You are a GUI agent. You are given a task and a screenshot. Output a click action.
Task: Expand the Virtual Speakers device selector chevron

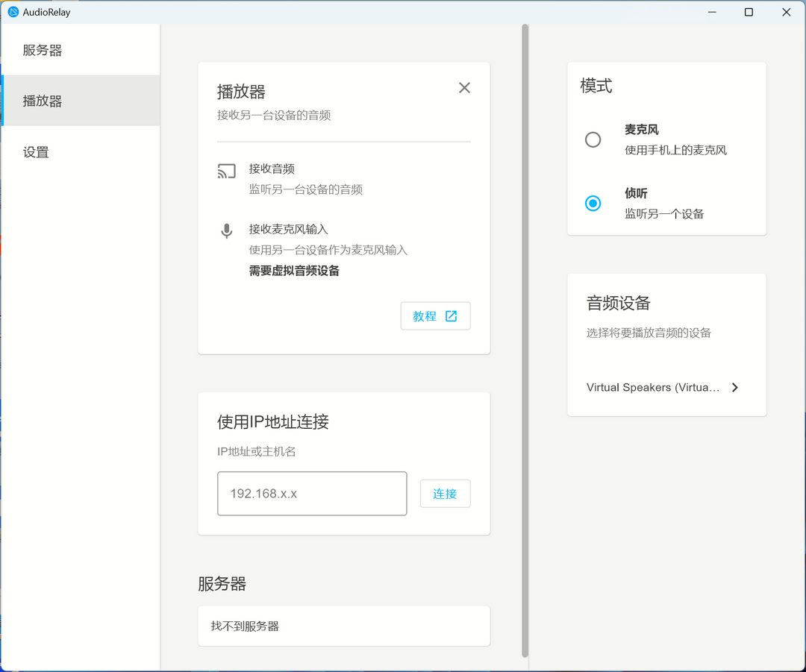(735, 387)
